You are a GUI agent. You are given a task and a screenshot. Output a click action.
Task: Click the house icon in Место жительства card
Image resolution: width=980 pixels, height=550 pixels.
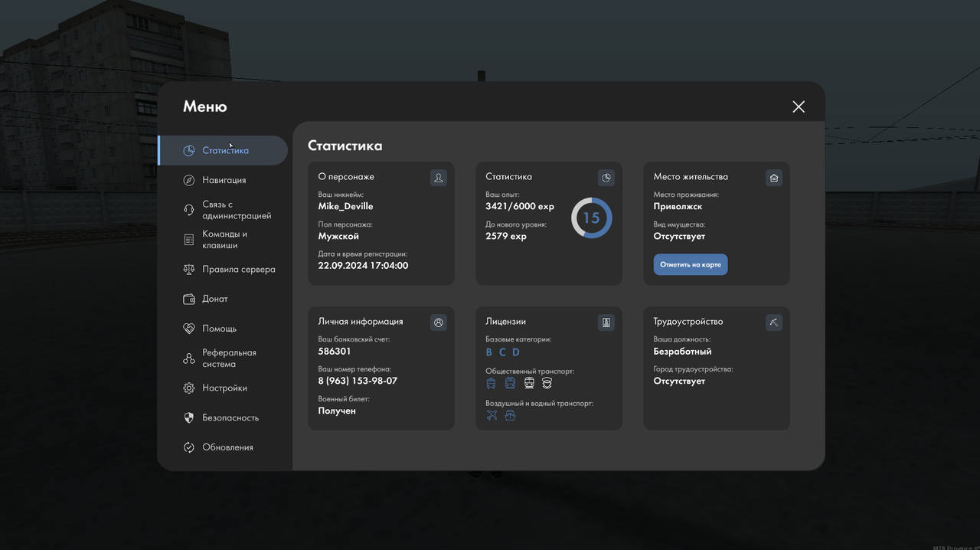point(774,178)
